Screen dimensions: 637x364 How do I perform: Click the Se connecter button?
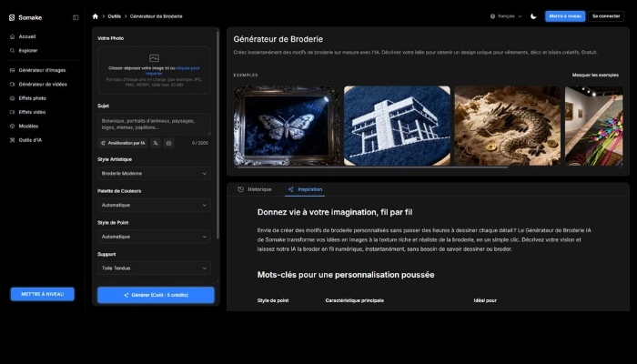pos(606,16)
